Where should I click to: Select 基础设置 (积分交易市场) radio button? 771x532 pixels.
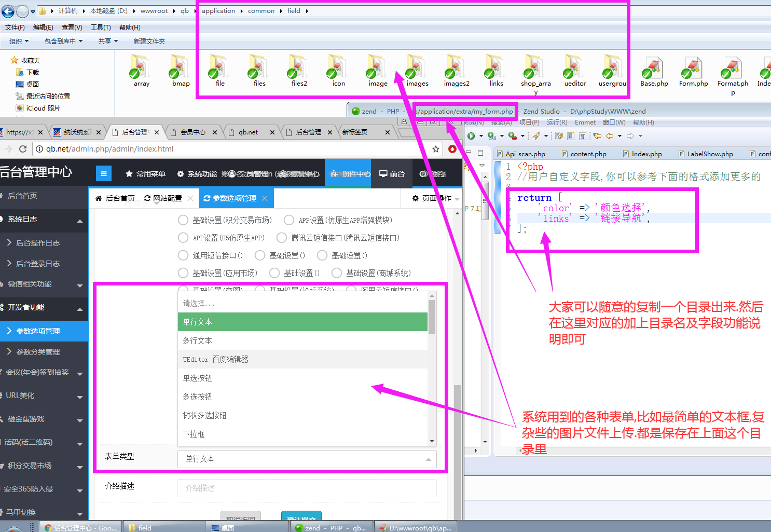click(x=183, y=220)
